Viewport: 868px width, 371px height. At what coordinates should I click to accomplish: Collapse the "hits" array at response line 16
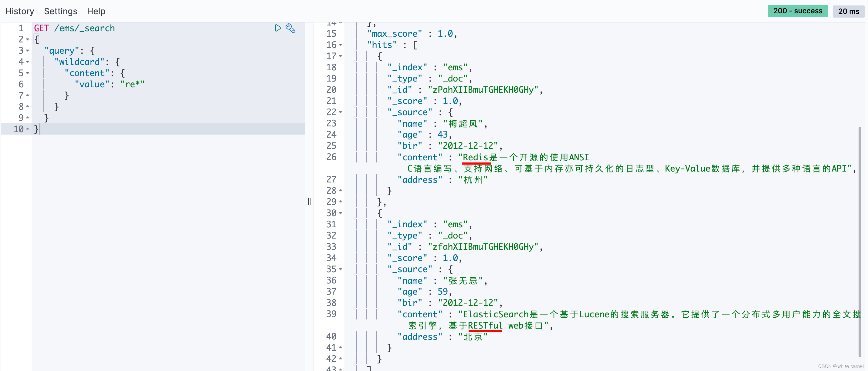pyautogui.click(x=340, y=45)
